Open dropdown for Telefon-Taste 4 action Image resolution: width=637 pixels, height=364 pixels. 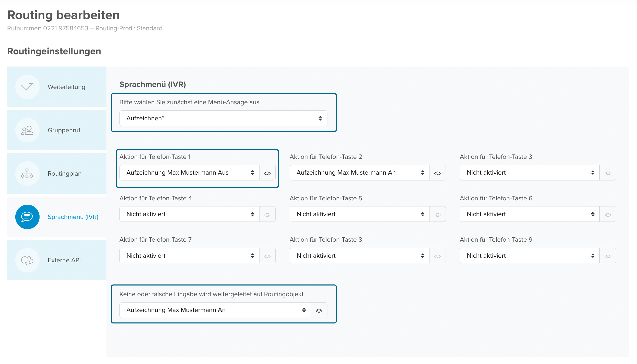click(x=189, y=214)
